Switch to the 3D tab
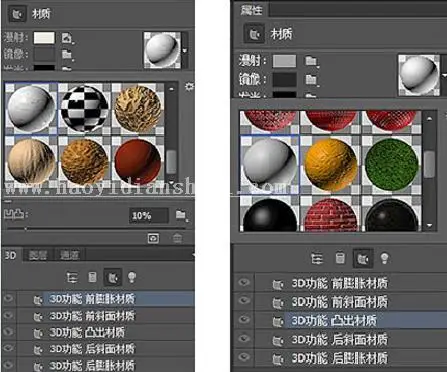 pyautogui.click(x=11, y=255)
